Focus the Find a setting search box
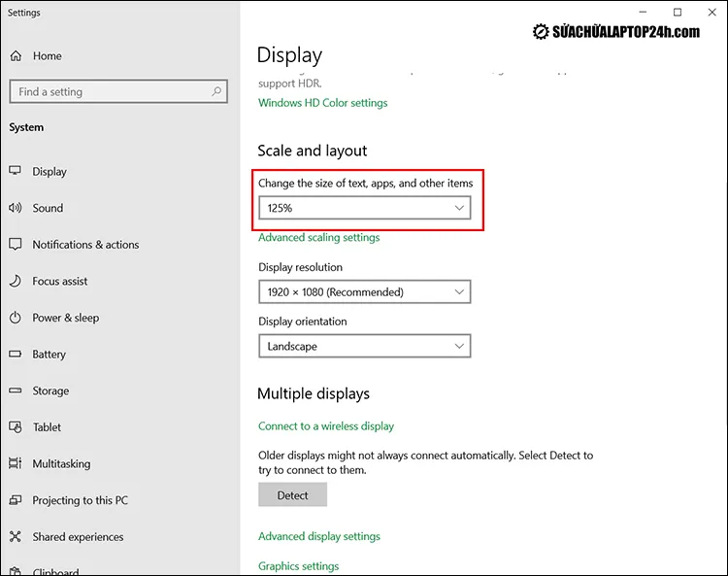 coord(118,91)
